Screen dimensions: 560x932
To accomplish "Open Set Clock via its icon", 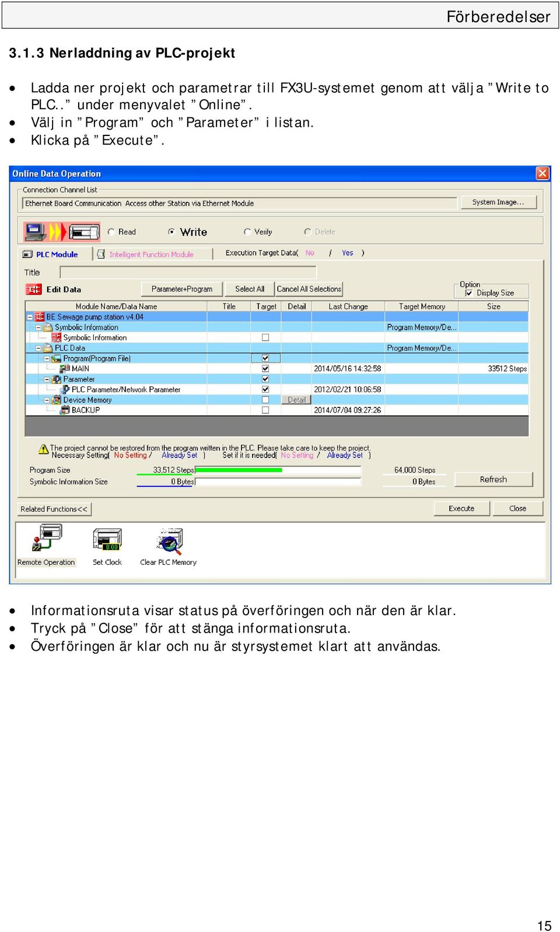I will 107,539.
